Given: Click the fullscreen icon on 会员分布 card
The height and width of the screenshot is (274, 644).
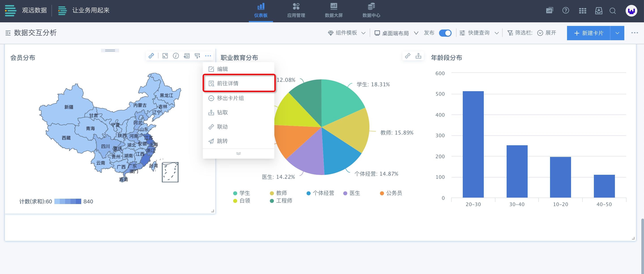Looking at the screenshot, I should (x=165, y=56).
